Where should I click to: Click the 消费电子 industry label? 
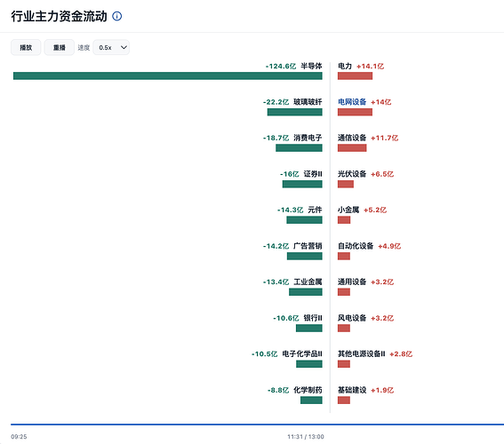(x=308, y=138)
